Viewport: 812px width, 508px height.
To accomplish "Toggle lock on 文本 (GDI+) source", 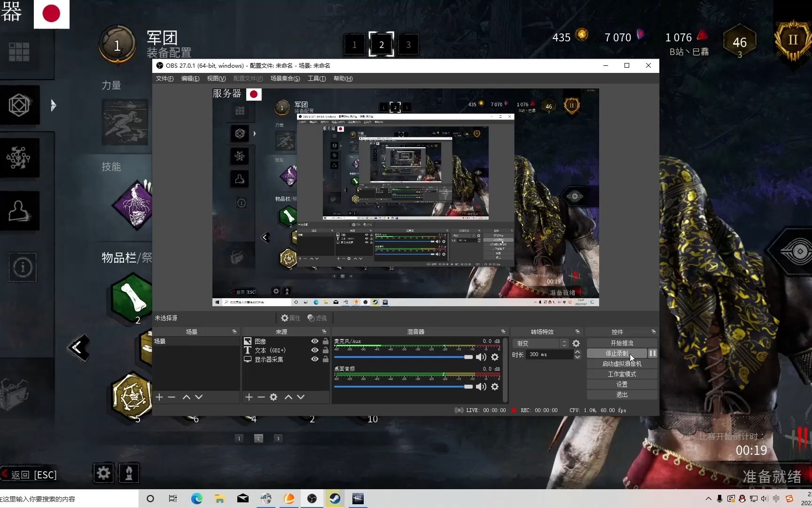I will click(x=325, y=350).
